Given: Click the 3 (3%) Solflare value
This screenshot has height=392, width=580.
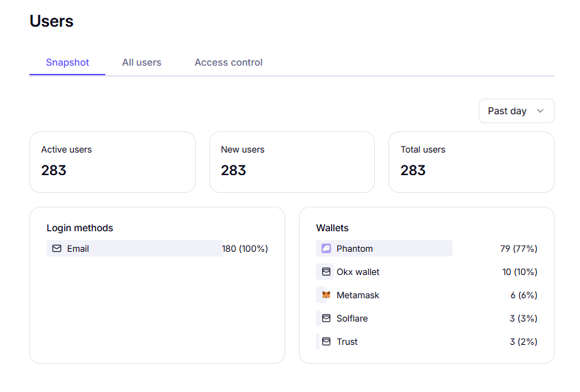Looking at the screenshot, I should 523,318.
